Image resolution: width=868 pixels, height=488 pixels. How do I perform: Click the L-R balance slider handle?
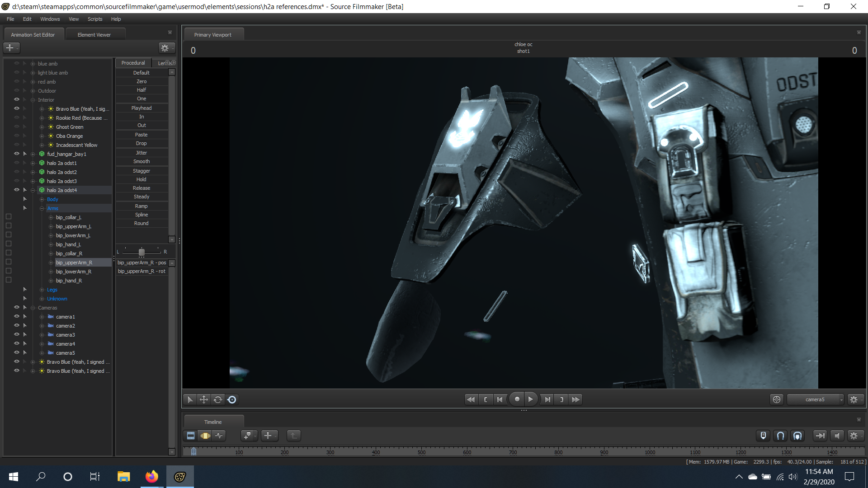pyautogui.click(x=142, y=252)
